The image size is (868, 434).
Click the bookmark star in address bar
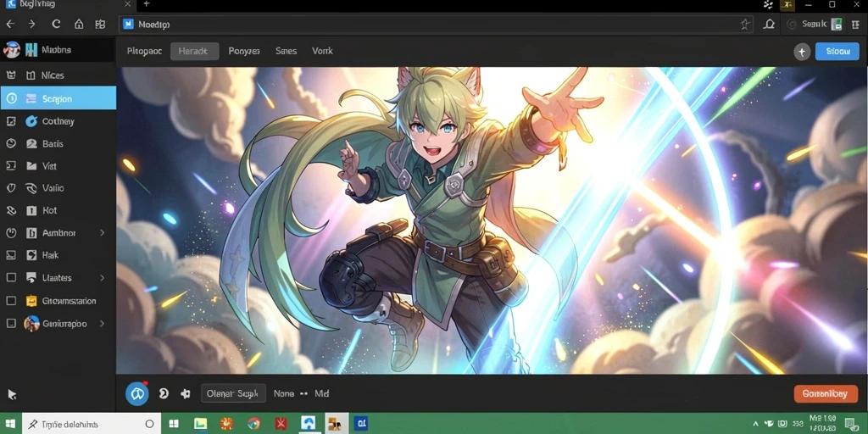(745, 24)
